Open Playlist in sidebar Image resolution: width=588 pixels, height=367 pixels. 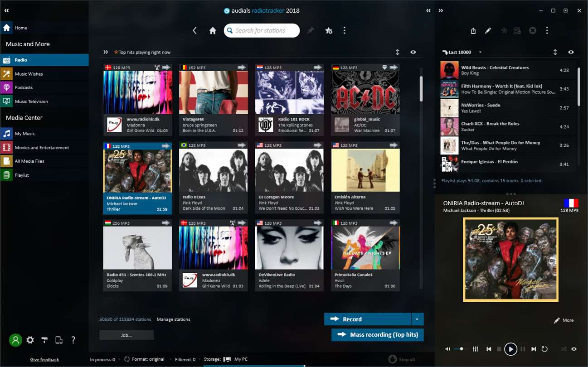coord(44,175)
